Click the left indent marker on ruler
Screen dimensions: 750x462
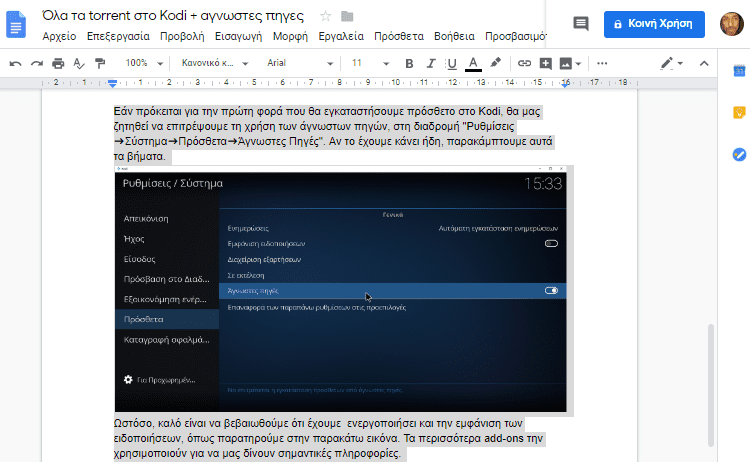(112, 84)
